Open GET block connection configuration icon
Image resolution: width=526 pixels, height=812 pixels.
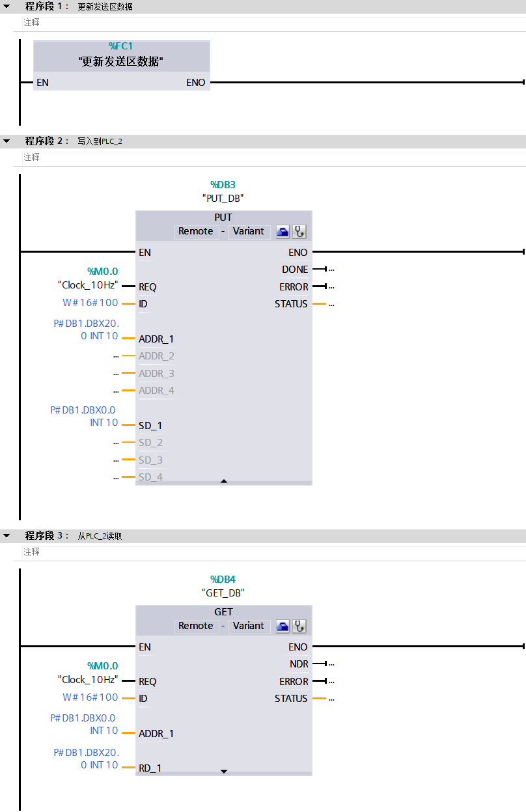click(283, 626)
